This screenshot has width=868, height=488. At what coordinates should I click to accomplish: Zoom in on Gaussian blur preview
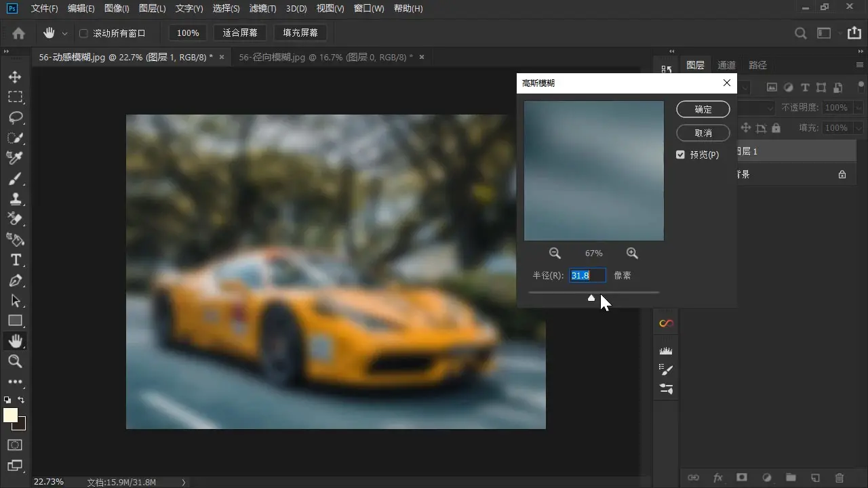(632, 253)
